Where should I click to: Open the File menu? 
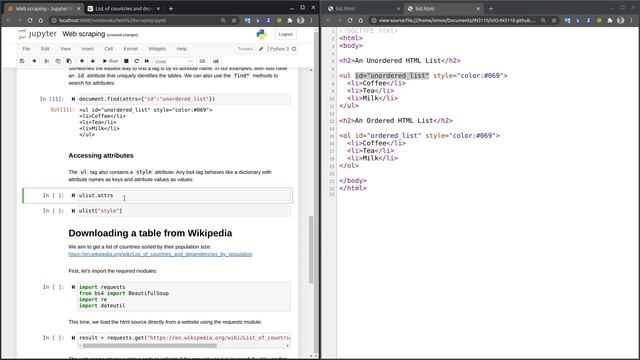pyautogui.click(x=26, y=49)
